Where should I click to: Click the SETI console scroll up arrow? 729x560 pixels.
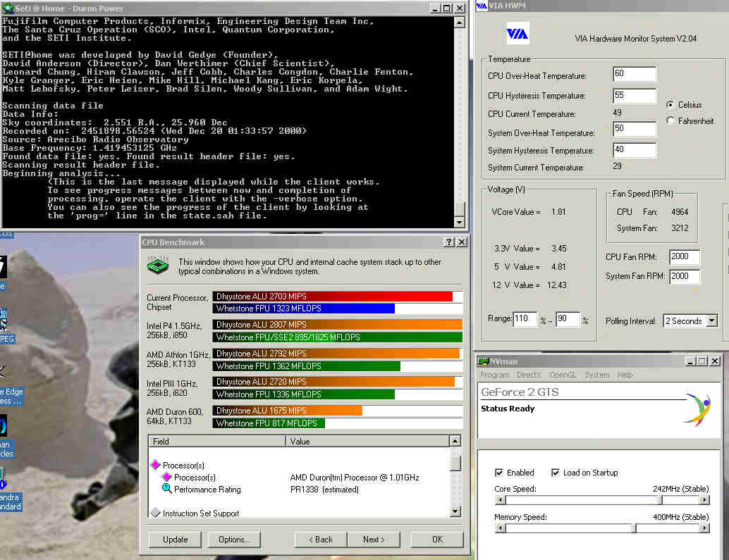pos(460,23)
